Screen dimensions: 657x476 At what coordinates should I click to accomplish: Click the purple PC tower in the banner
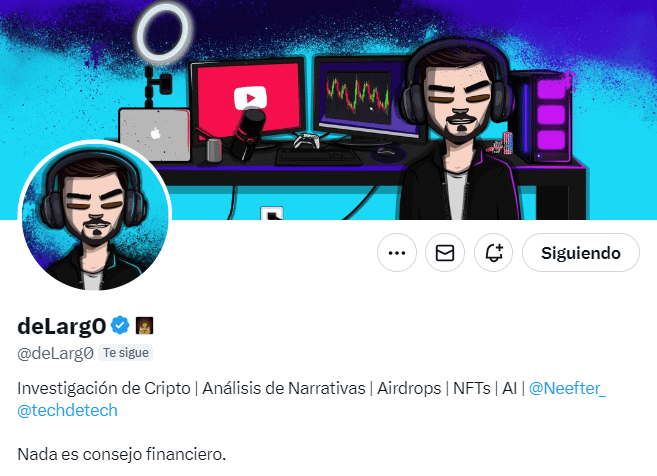(544, 116)
